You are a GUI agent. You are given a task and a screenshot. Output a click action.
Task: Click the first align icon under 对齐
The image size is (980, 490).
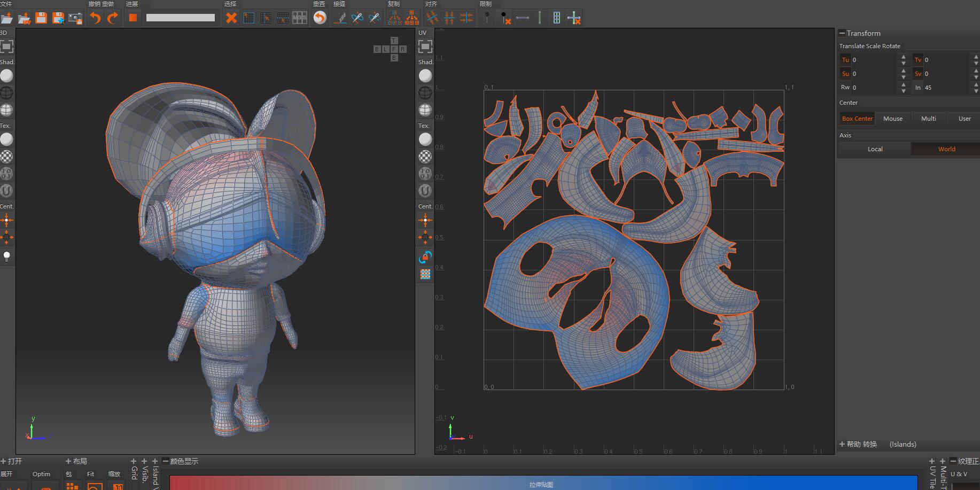[432, 18]
